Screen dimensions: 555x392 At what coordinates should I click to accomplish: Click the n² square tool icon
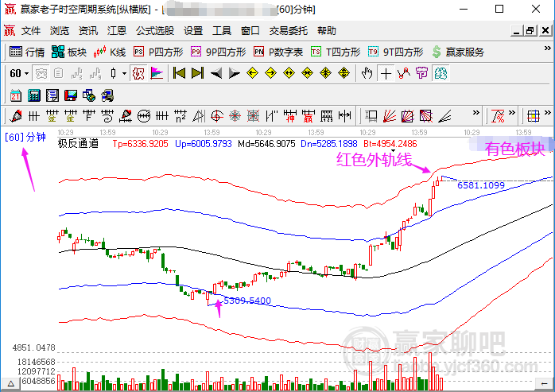[180, 116]
